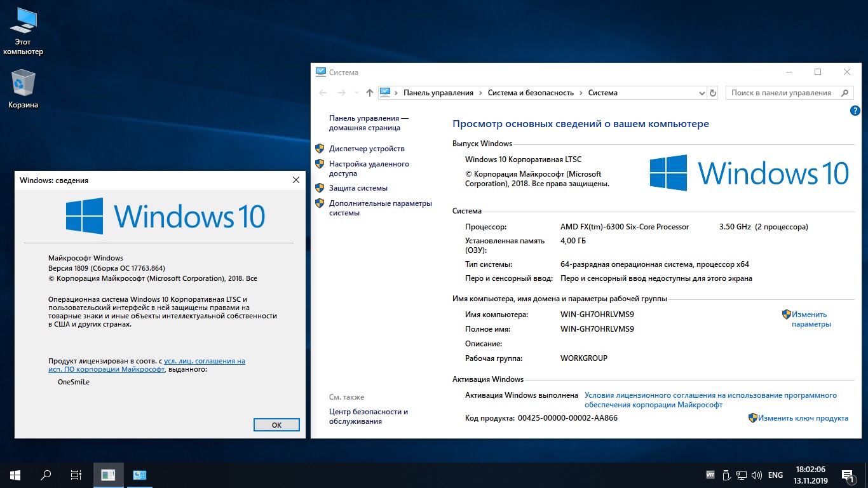868x488 pixels.
Task: Open the notification center icon
Action: pos(847,475)
